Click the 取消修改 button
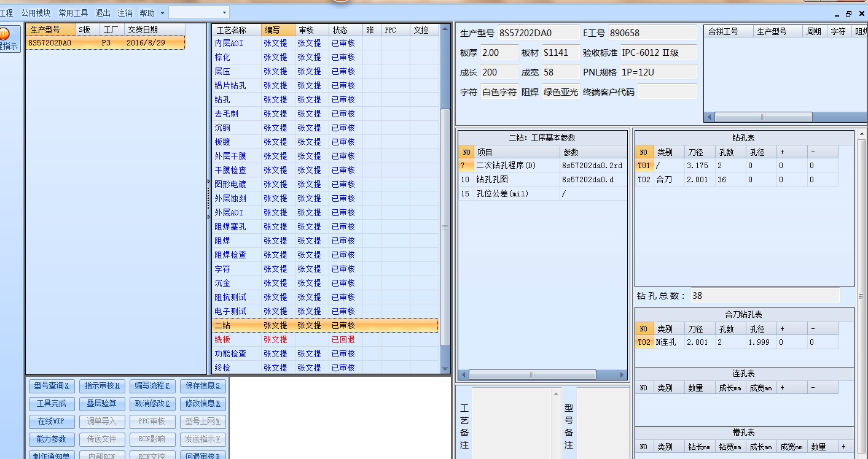Viewport: 868px width, 459px height. tap(152, 404)
